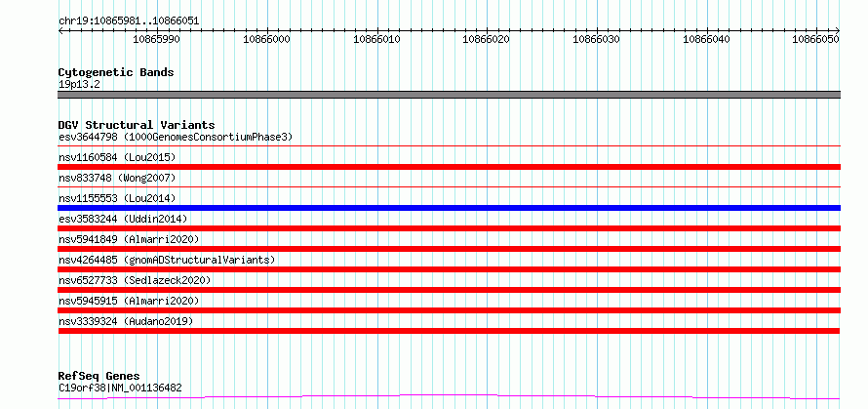Click the chr19:10865981..10866051 coordinate label

129,21
